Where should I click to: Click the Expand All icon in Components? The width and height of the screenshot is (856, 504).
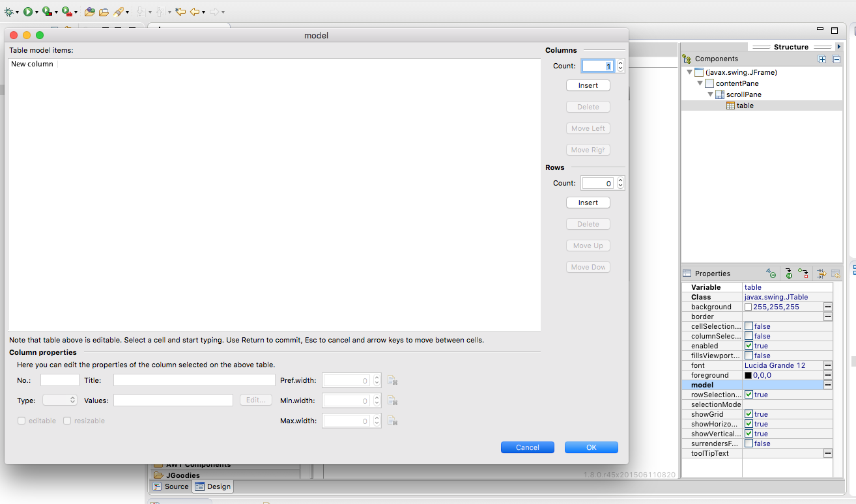pos(822,59)
